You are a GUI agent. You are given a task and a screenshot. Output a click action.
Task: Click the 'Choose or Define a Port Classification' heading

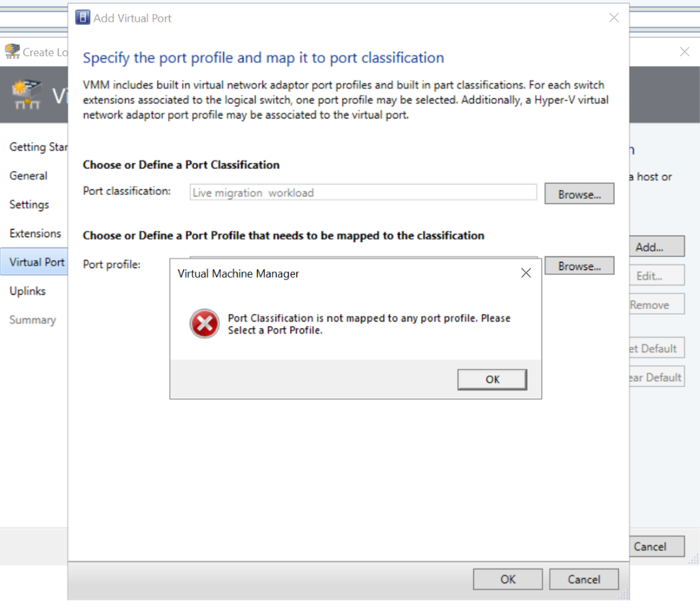pos(181,165)
